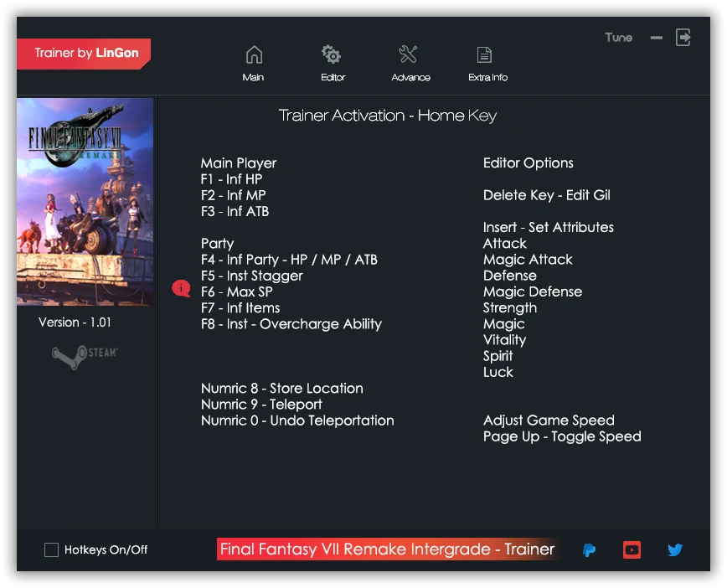Viewport: 727px width, 588px height.
Task: Click the 'Editor Options' heading
Action: click(x=528, y=163)
